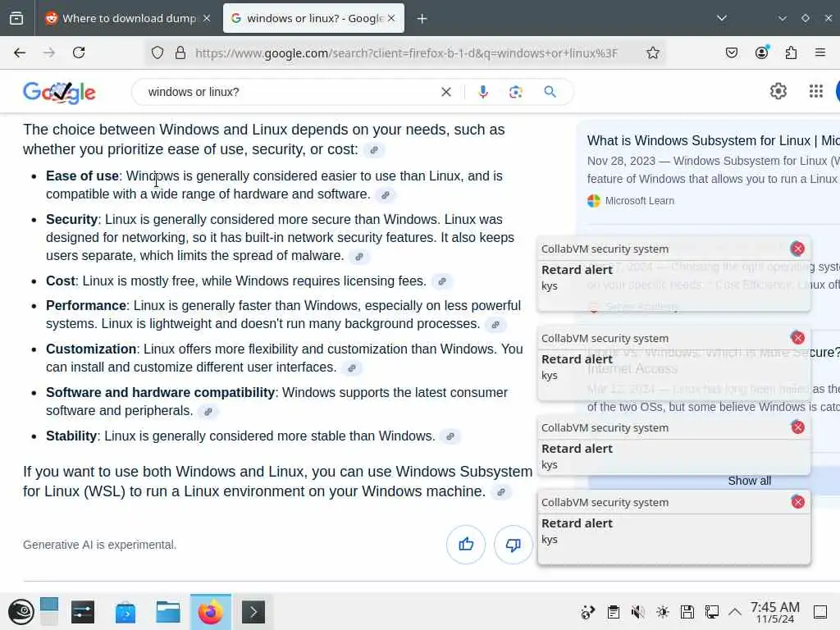Submit search with magnifier icon

pyautogui.click(x=550, y=92)
